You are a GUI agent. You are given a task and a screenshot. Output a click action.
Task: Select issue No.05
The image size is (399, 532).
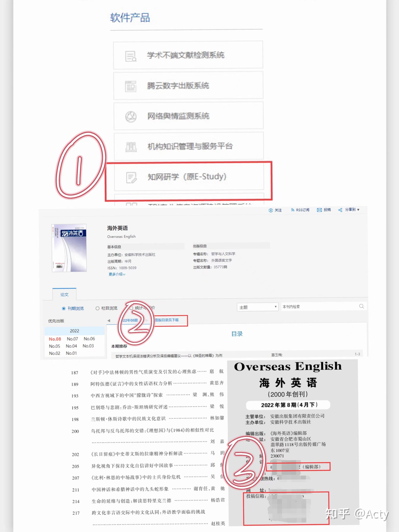[55, 346]
